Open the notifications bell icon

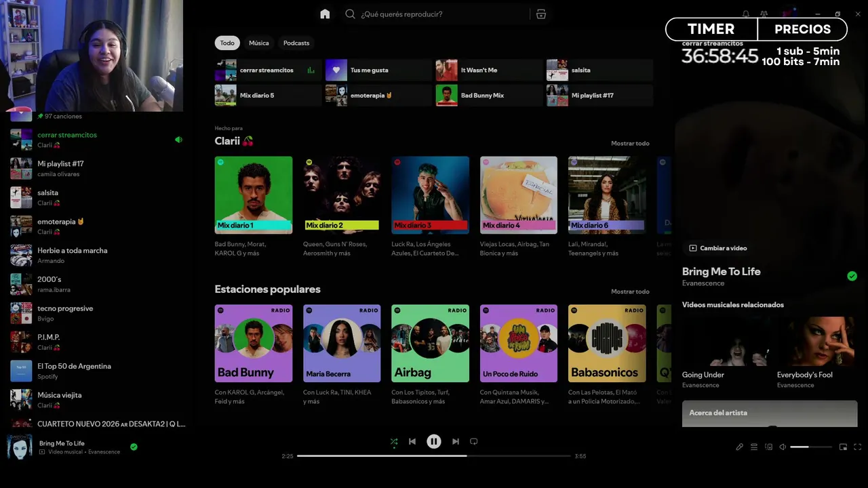[746, 14]
